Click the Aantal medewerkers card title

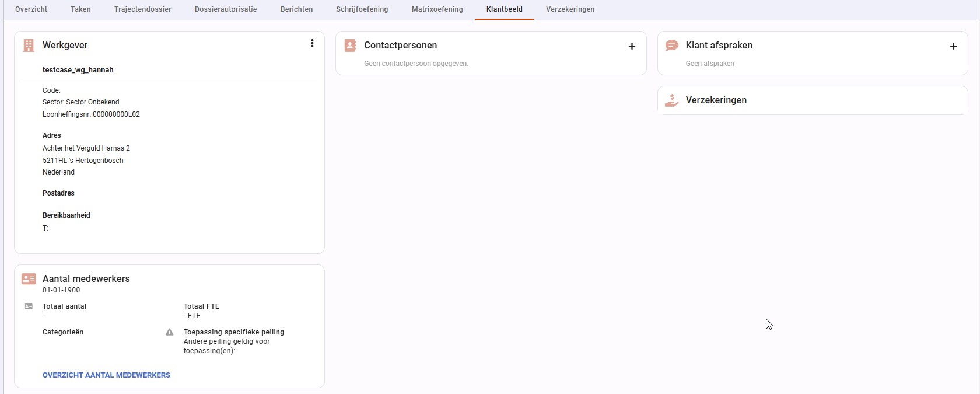click(86, 279)
